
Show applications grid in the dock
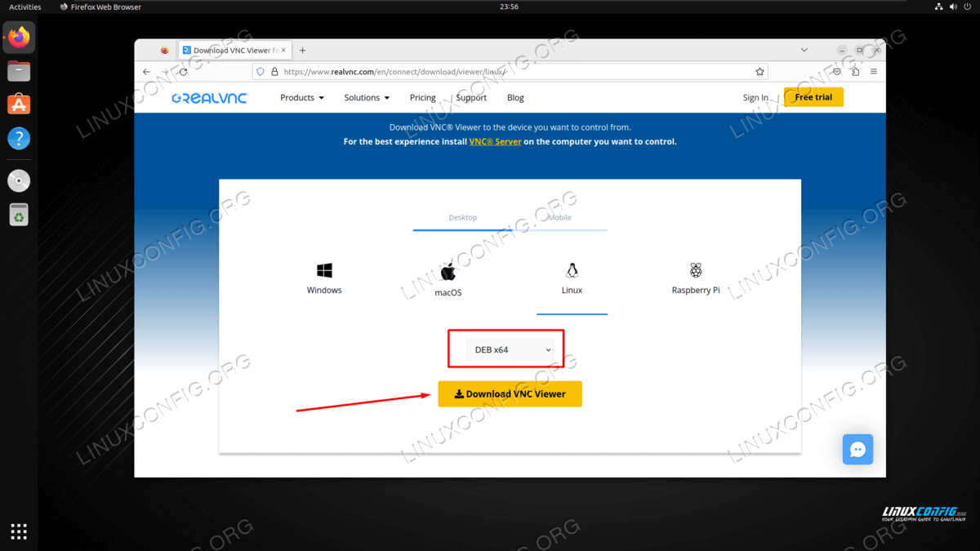[19, 531]
